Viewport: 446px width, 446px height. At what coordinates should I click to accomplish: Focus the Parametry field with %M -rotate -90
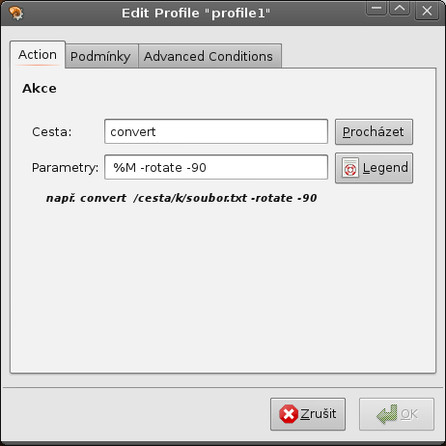pos(216,167)
